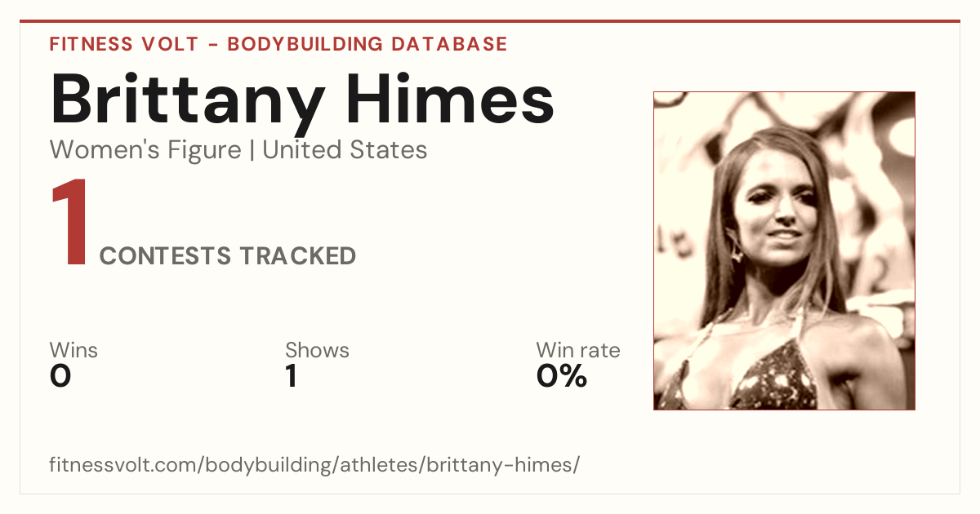Click the Contests Tracked label
Viewport: 980px width, 514px height.
227,256
